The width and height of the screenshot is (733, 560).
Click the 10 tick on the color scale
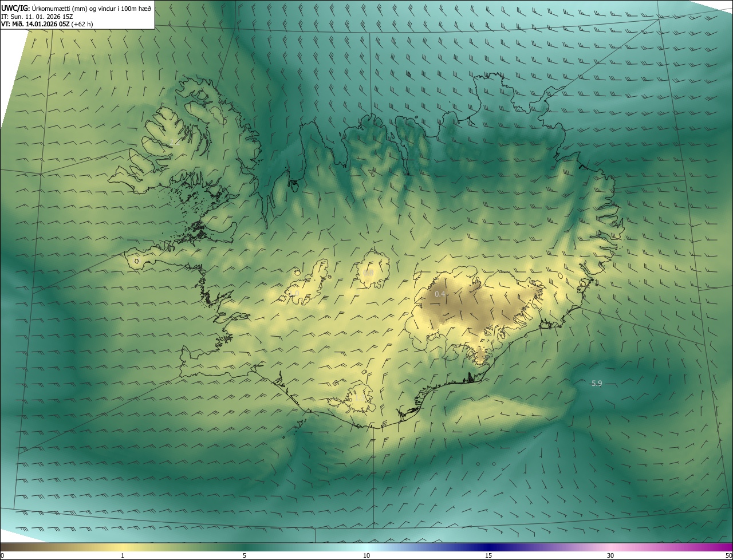366,555
